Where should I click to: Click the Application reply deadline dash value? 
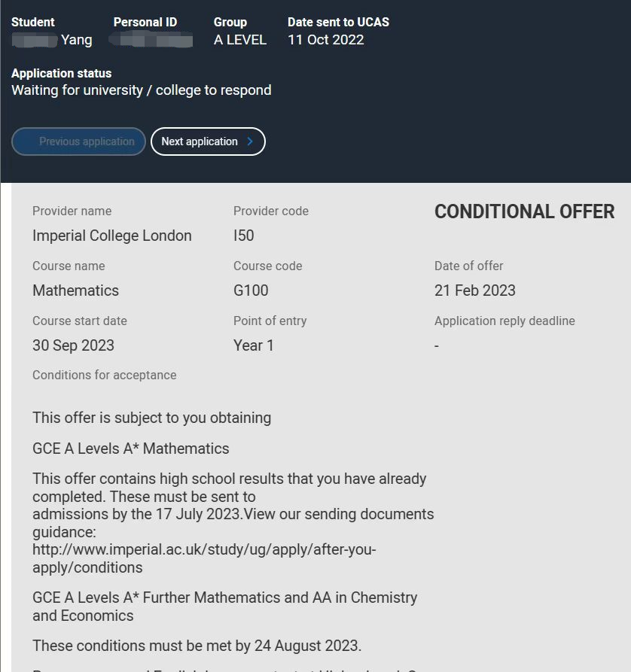pos(437,345)
